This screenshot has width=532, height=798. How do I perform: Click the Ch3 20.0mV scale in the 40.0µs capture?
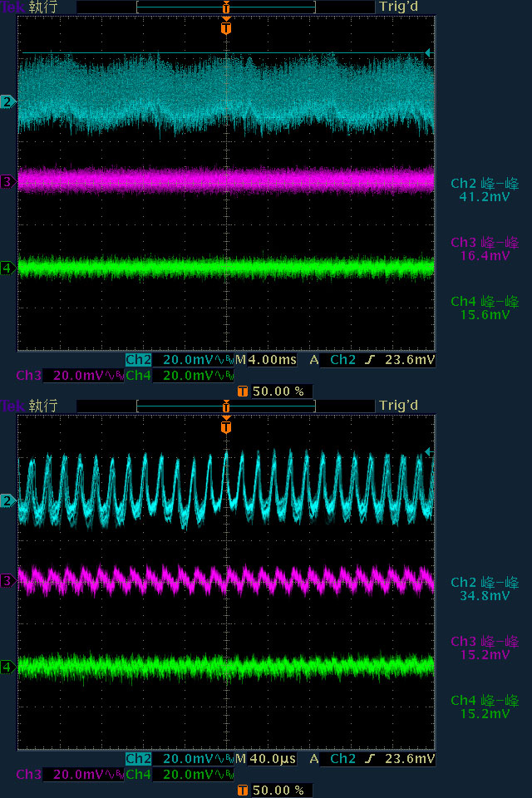click(83, 775)
